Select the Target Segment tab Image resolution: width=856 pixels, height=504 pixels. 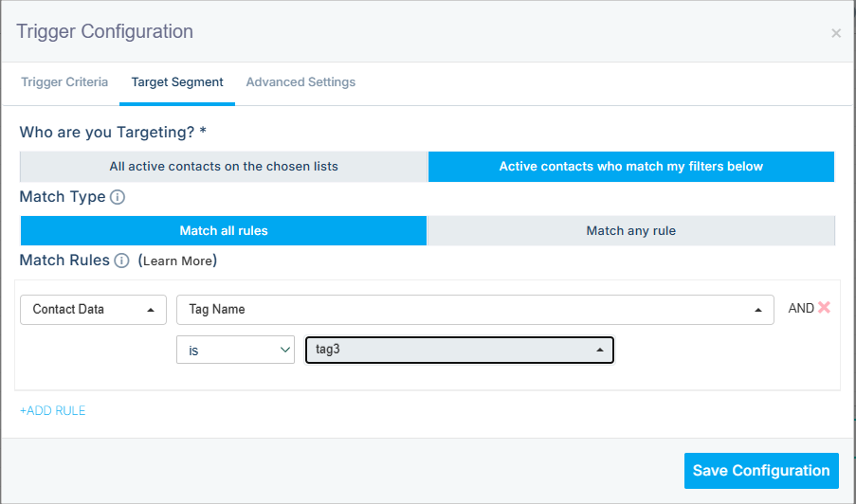coord(177,82)
